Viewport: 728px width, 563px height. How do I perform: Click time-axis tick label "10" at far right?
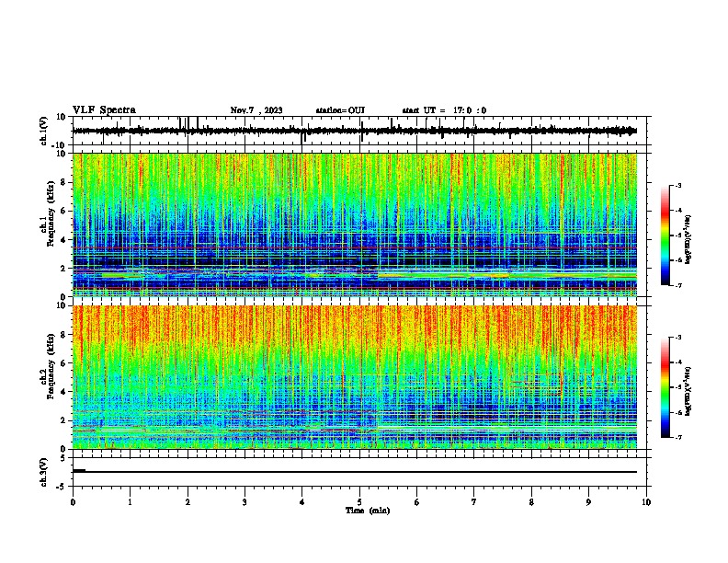click(x=646, y=502)
